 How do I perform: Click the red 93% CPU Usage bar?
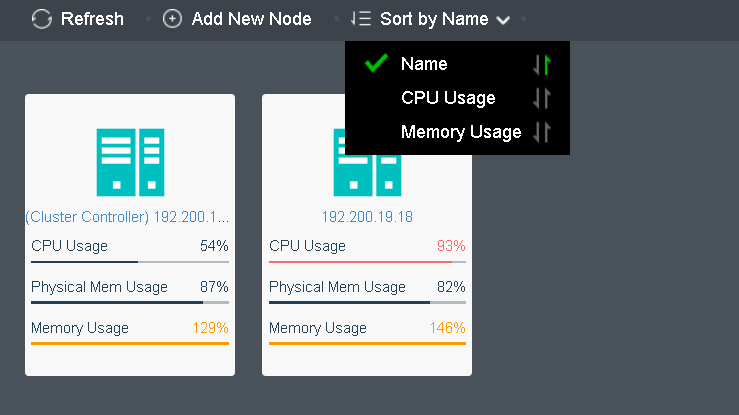pos(367,261)
